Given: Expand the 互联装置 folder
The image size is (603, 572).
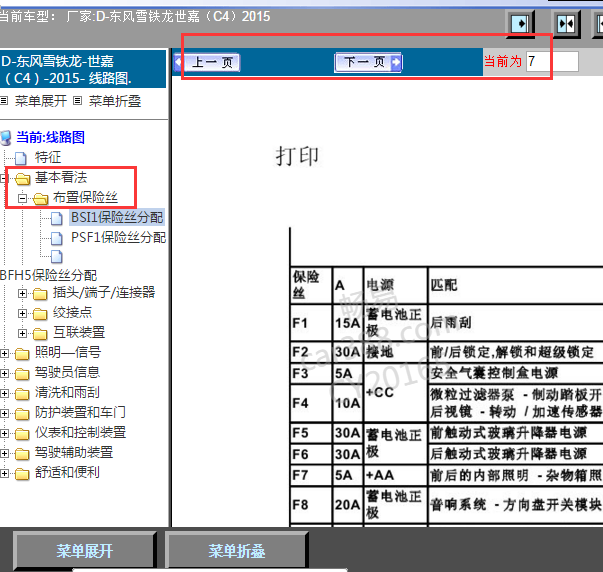Looking at the screenshot, I should pos(22,333).
